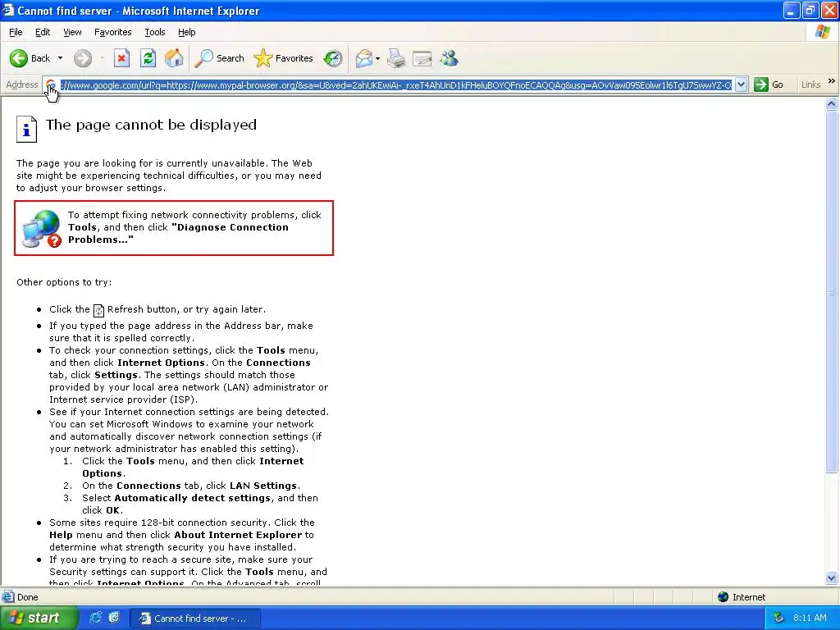Click the Restore Down window button
The image size is (840, 630).
(x=810, y=10)
